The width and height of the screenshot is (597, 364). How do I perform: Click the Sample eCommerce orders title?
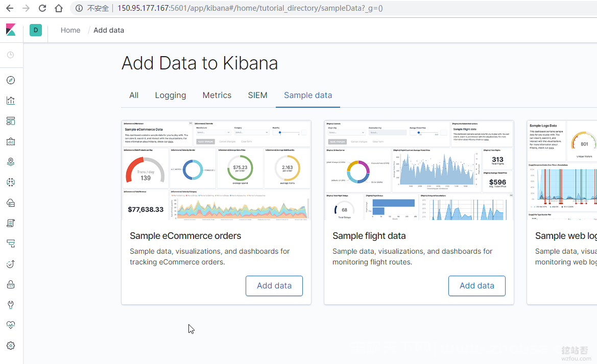click(185, 236)
